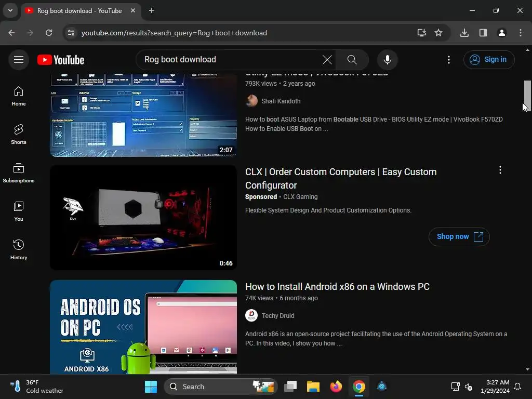Viewport: 532px width, 399px height.
Task: Click the page scrollbar thumb
Action: pos(527,96)
